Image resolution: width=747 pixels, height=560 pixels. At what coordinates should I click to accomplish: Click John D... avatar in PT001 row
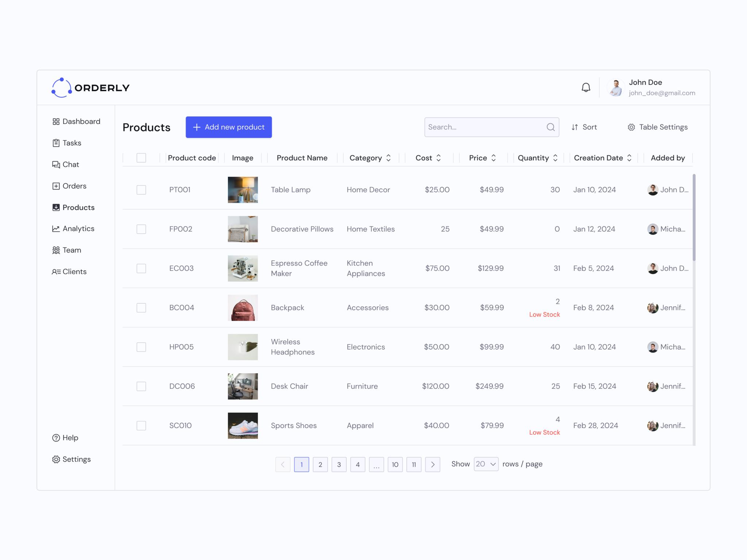click(653, 190)
